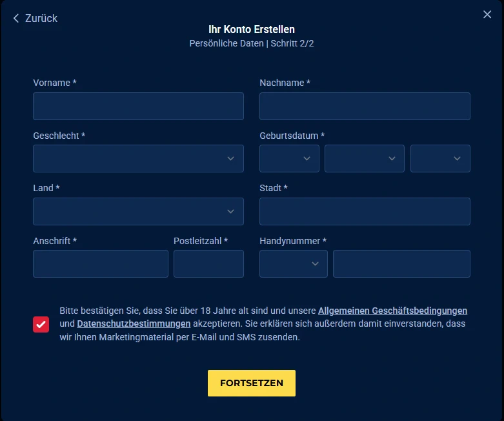Click the Geschlecht dropdown chevron icon

pyautogui.click(x=231, y=159)
